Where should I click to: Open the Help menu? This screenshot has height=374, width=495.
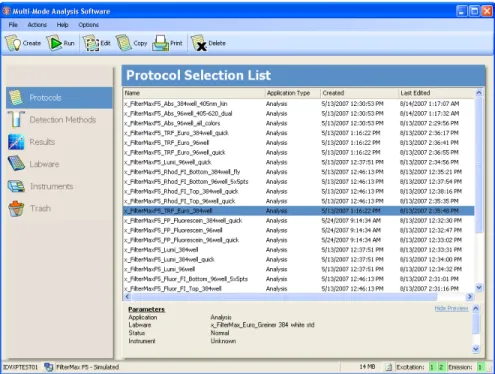click(62, 25)
